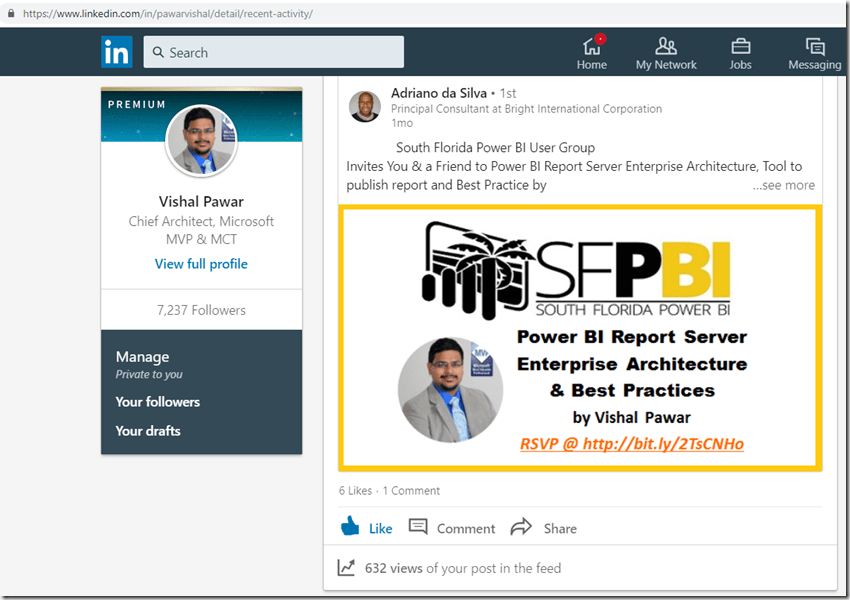Click the post views chart icon
850x600 pixels.
click(346, 567)
